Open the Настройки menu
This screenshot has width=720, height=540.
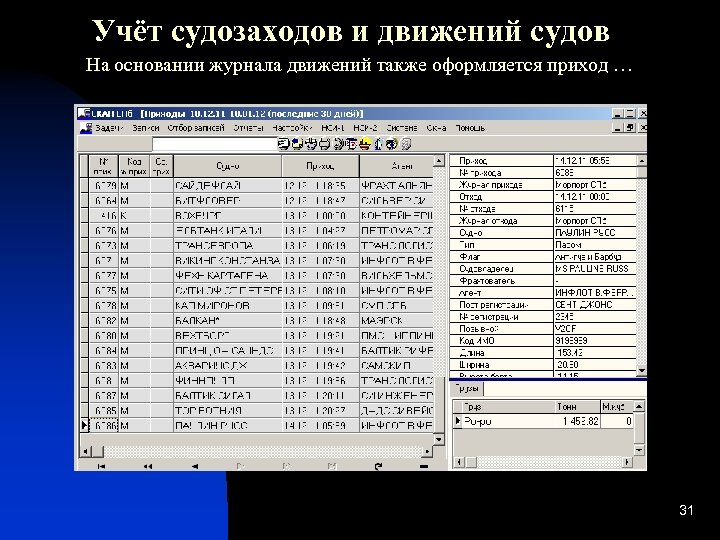[x=292, y=128]
